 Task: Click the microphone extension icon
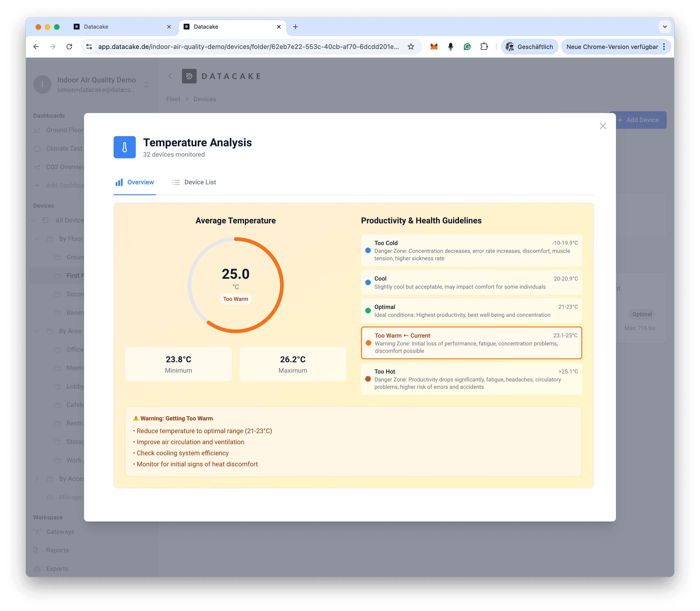coord(451,47)
